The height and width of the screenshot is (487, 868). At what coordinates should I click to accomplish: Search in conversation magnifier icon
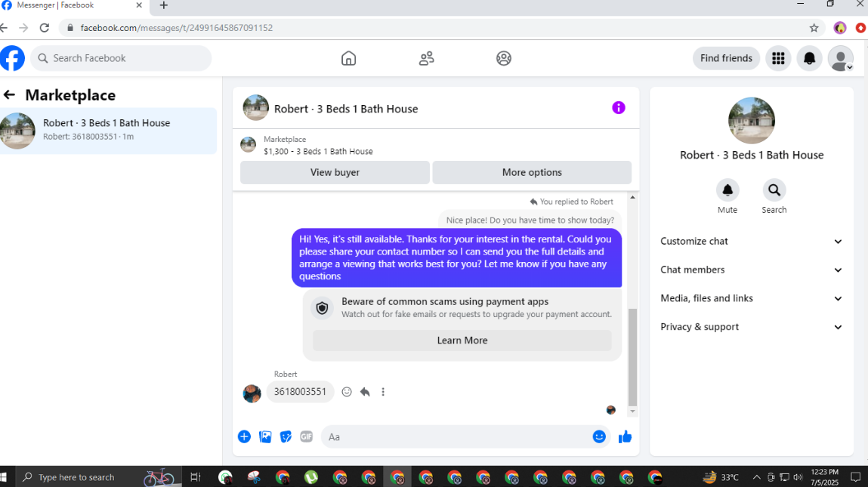tap(774, 190)
